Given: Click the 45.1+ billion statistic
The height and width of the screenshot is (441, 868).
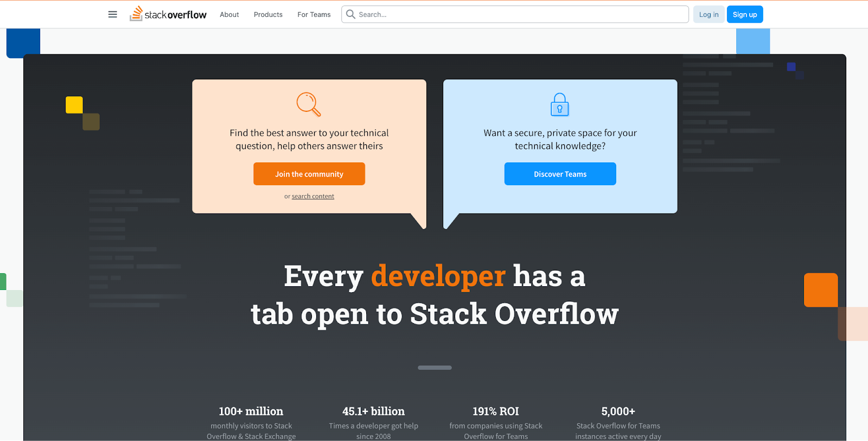Looking at the screenshot, I should (373, 411).
